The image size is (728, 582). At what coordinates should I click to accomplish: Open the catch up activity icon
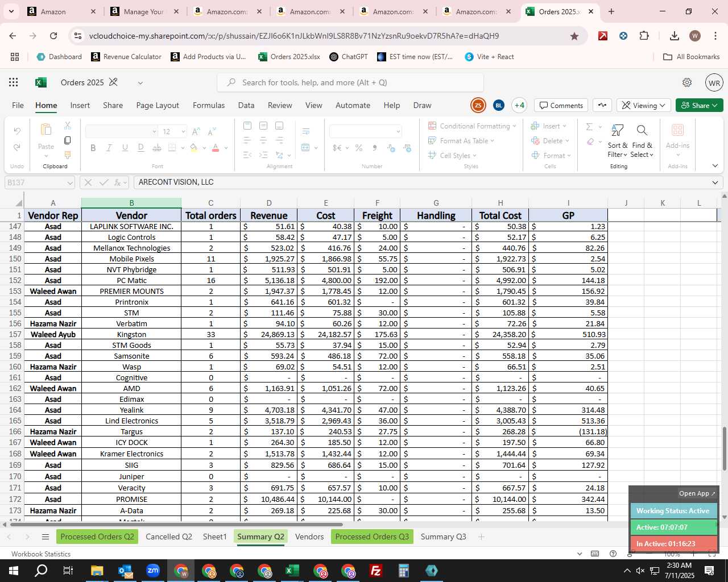[602, 105]
